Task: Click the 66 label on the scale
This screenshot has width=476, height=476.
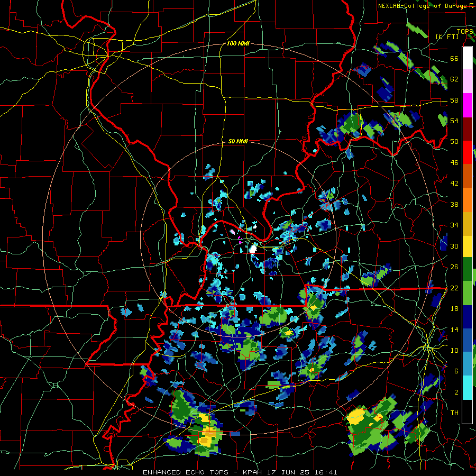Action: [x=454, y=59]
